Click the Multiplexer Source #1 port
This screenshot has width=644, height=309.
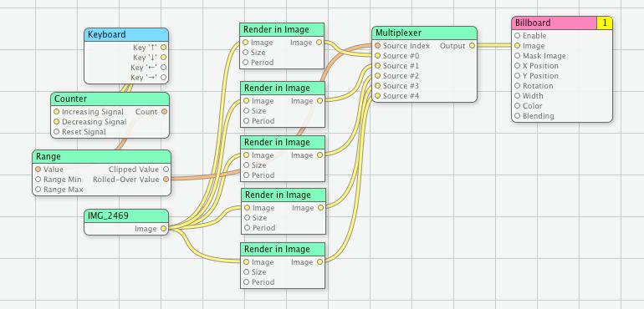377,66
